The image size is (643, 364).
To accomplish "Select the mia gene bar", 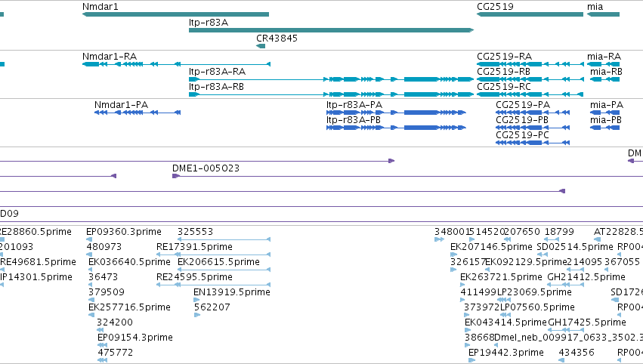I will [603, 14].
